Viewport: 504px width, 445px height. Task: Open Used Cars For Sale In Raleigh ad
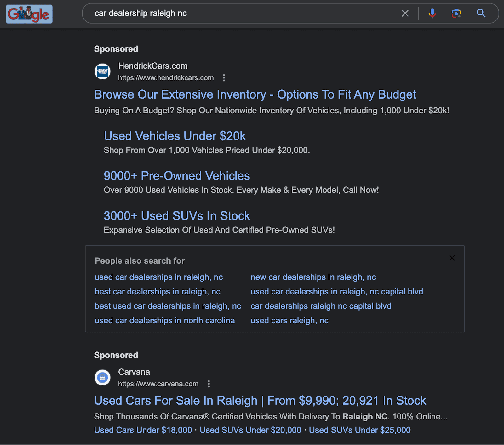260,401
